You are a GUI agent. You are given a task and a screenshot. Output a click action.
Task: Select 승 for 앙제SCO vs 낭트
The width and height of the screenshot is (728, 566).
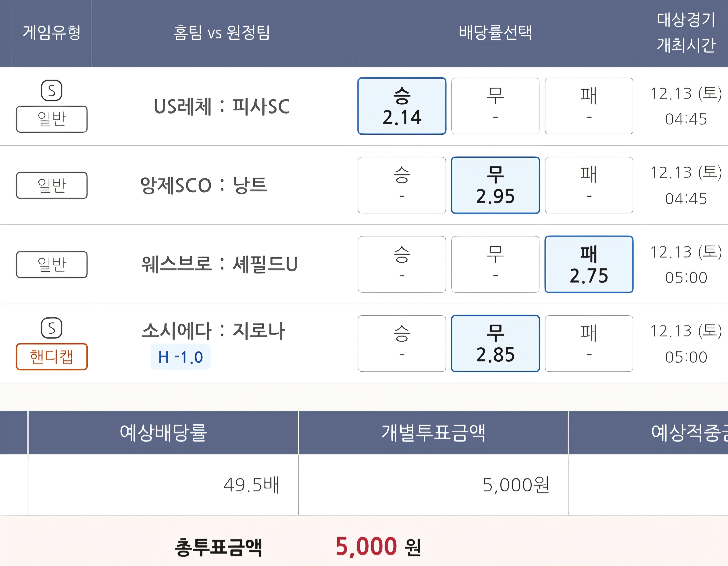pos(402,185)
